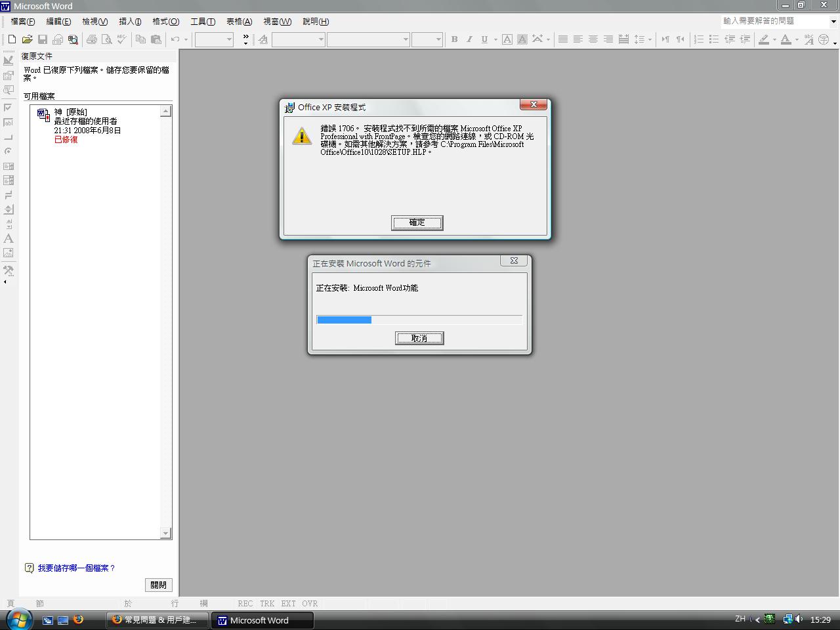The image size is (840, 630).
Task: Click 我要儲存哪一個檔案 help link
Action: click(76, 568)
